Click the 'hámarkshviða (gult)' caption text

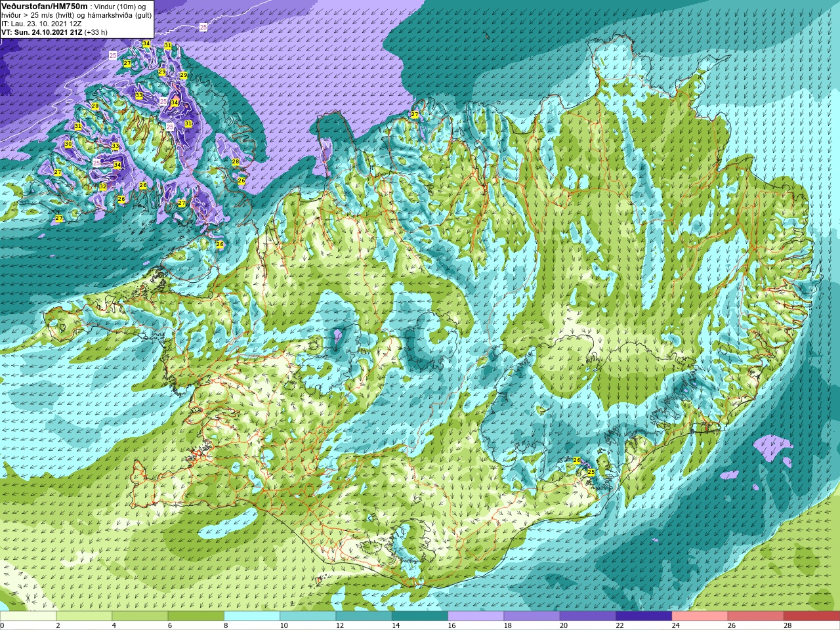click(120, 15)
